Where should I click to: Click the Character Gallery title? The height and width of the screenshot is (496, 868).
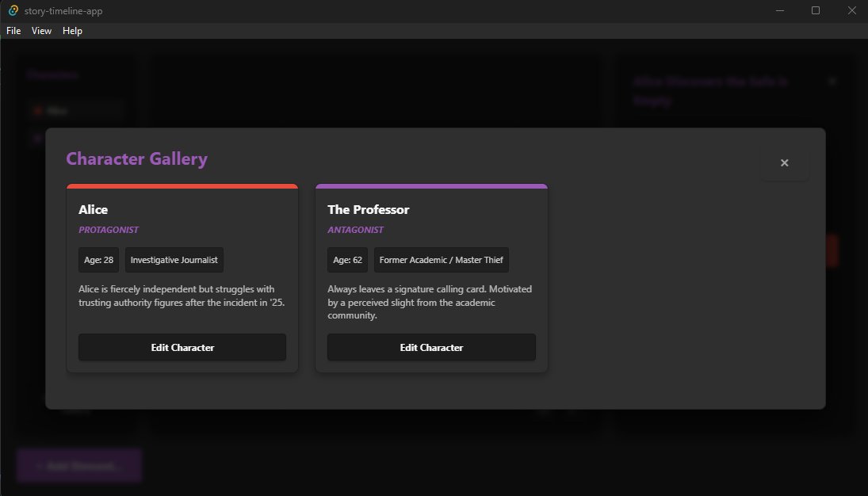coord(136,159)
